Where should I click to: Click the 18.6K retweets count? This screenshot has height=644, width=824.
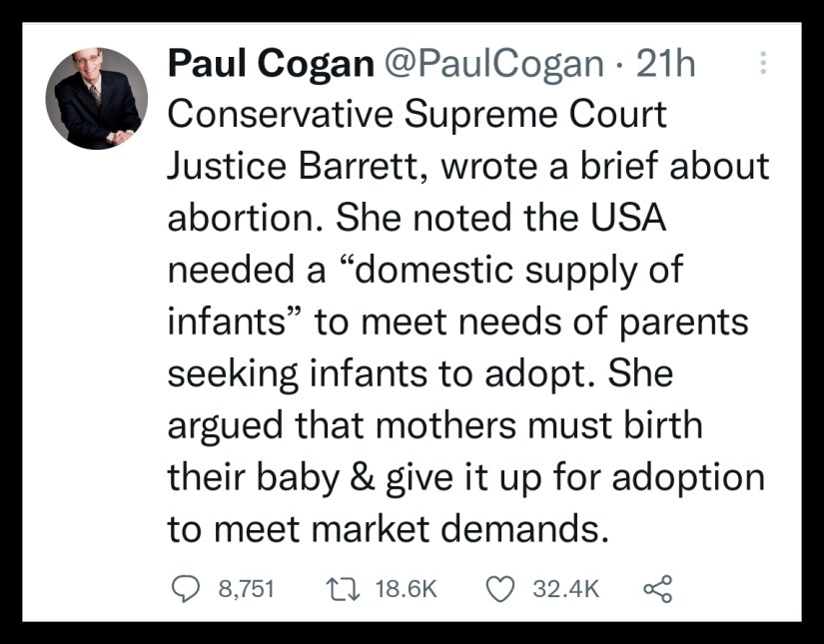tap(407, 589)
